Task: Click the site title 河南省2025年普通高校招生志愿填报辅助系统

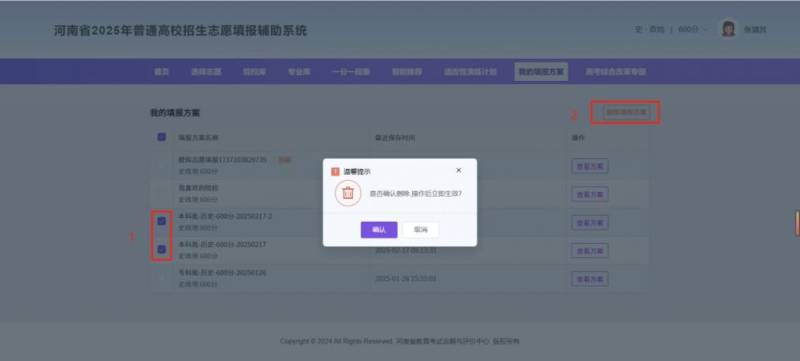Action: [x=181, y=31]
